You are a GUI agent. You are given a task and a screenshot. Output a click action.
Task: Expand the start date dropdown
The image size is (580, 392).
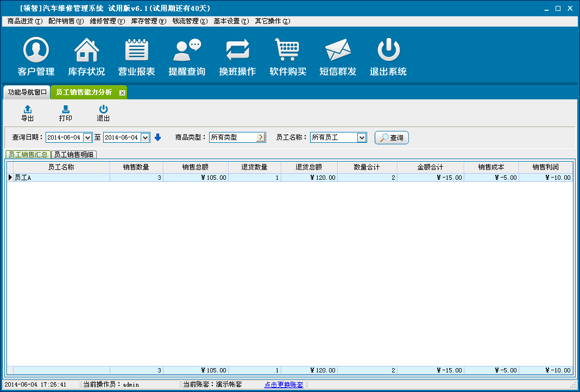tap(87, 138)
